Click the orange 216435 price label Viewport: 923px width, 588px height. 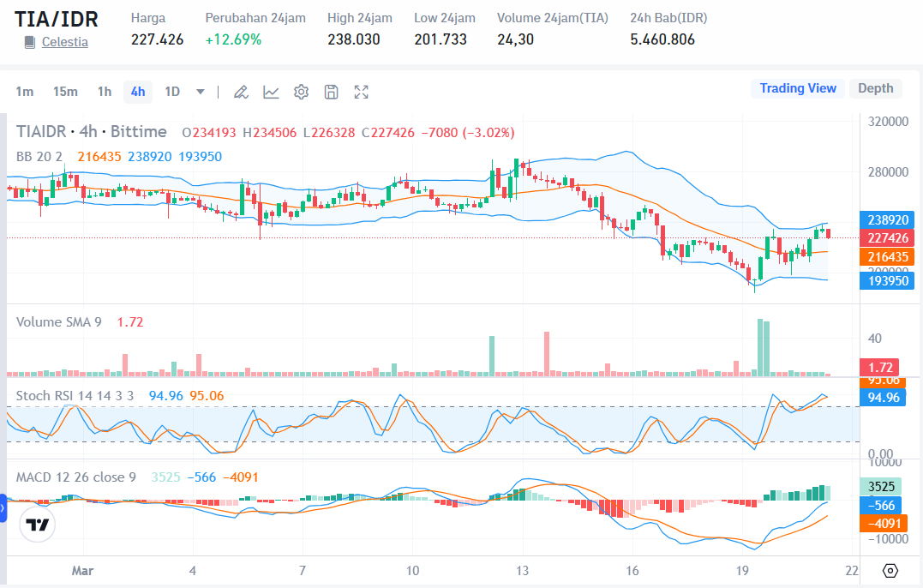(x=886, y=256)
